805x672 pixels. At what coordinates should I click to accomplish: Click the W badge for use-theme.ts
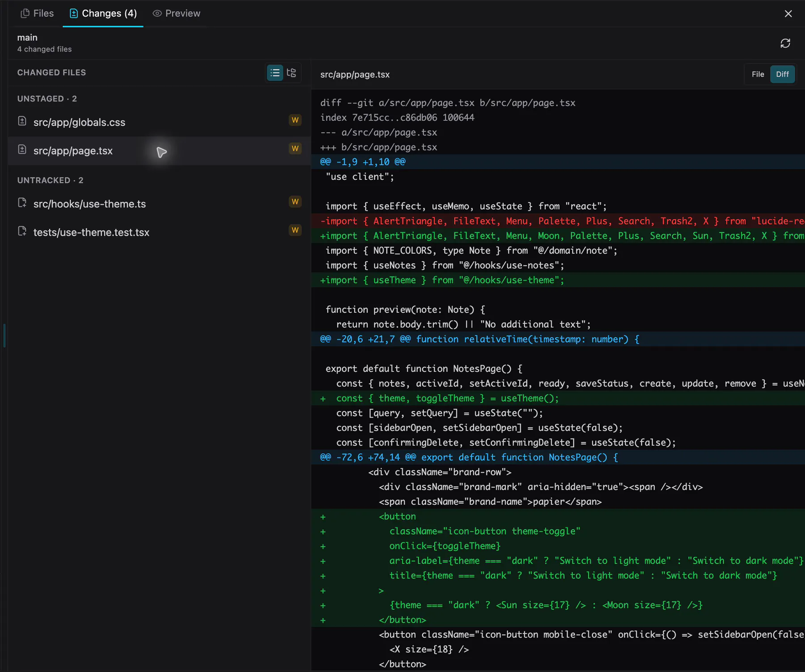click(295, 202)
